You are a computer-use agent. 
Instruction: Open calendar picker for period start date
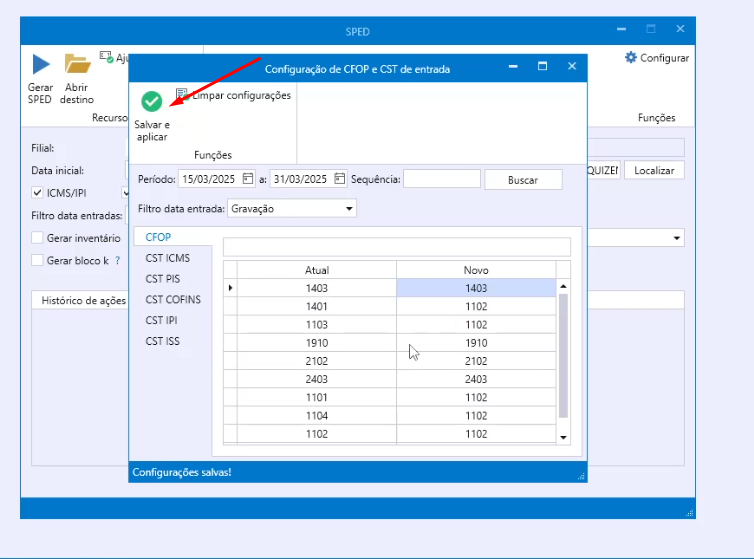(248, 179)
